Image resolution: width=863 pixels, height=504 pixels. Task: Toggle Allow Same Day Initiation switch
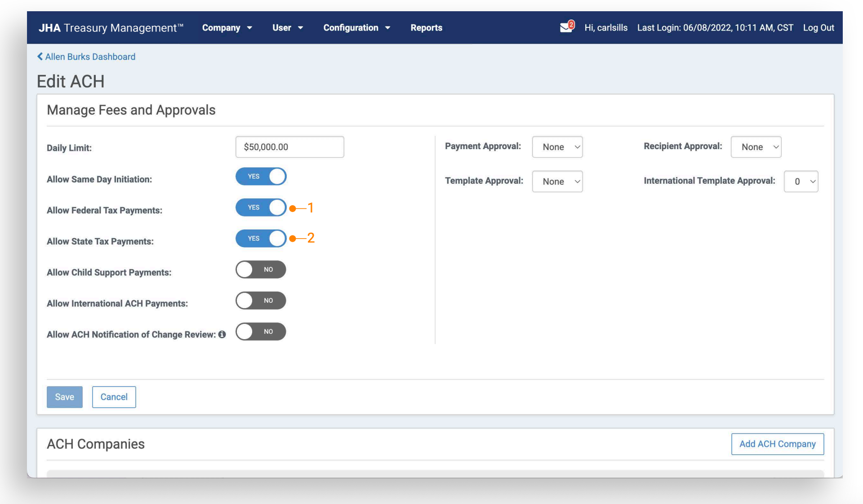click(x=261, y=177)
